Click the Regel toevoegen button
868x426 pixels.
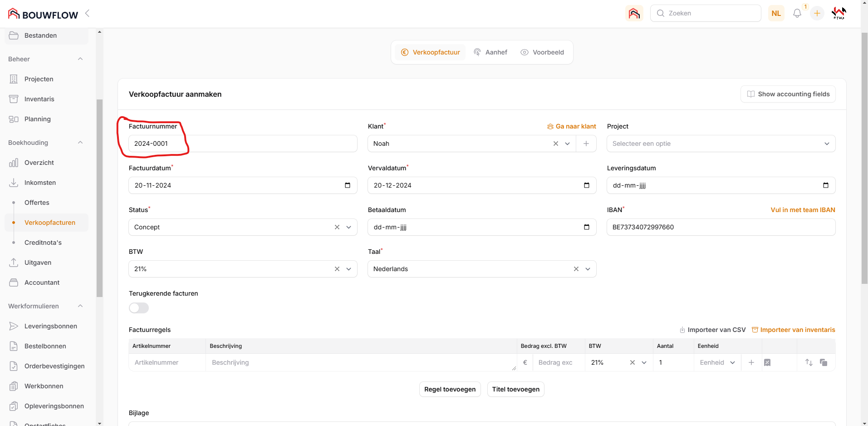[450, 389]
